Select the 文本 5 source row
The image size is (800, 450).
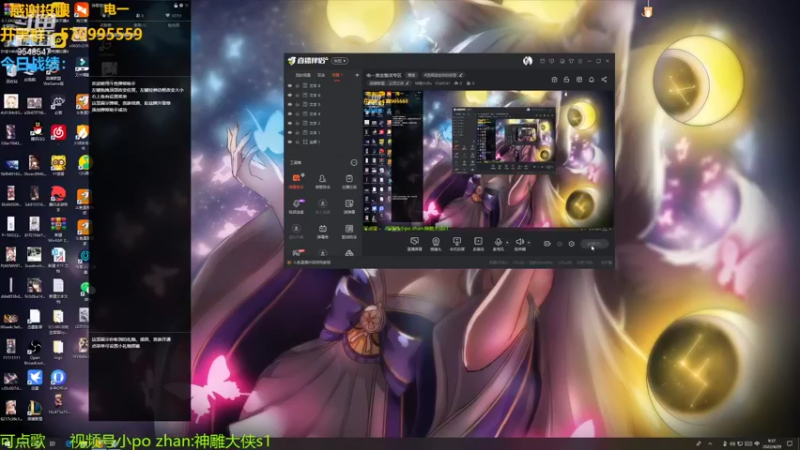[x=323, y=105]
